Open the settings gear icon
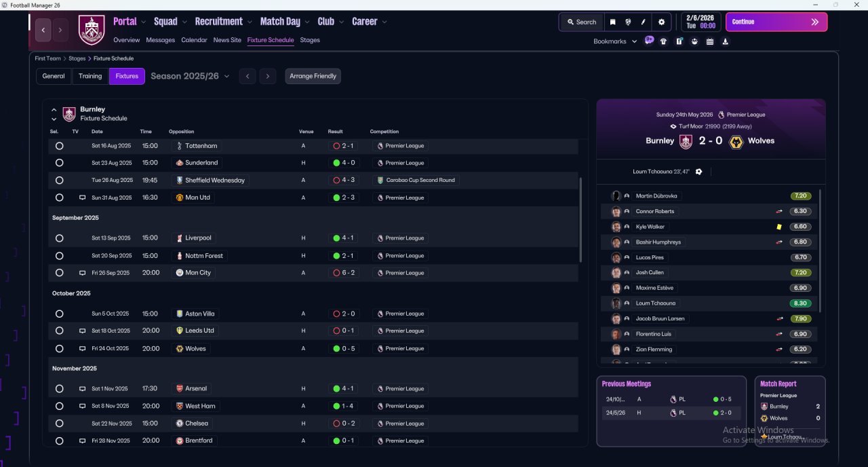The width and height of the screenshot is (868, 467). pyautogui.click(x=662, y=22)
